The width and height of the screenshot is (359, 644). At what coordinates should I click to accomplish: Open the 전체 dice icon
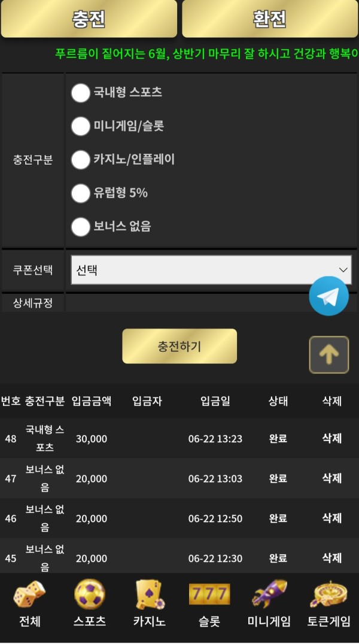[x=29, y=595]
